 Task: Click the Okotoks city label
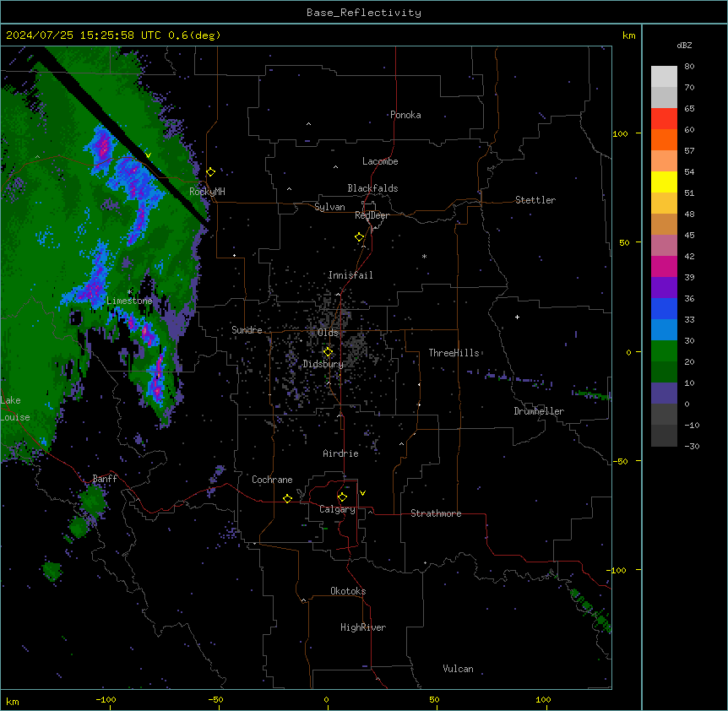(x=348, y=591)
